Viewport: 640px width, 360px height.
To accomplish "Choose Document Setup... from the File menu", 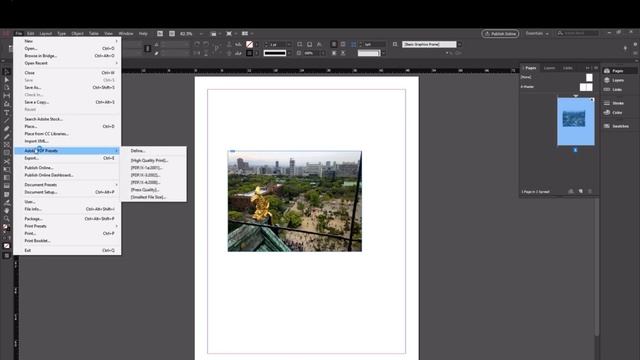I will pyautogui.click(x=67, y=192).
